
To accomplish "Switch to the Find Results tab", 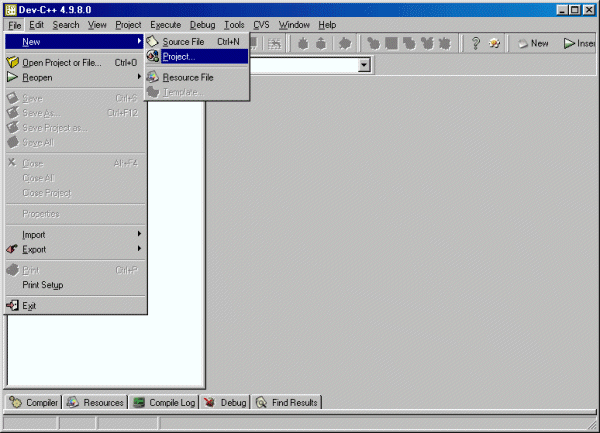I will [287, 402].
